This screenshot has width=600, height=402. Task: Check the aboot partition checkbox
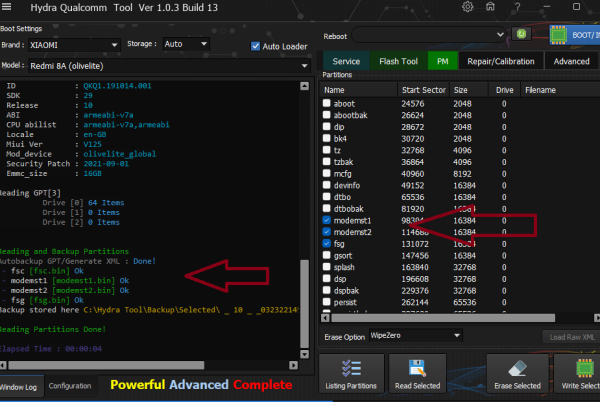pos(326,103)
